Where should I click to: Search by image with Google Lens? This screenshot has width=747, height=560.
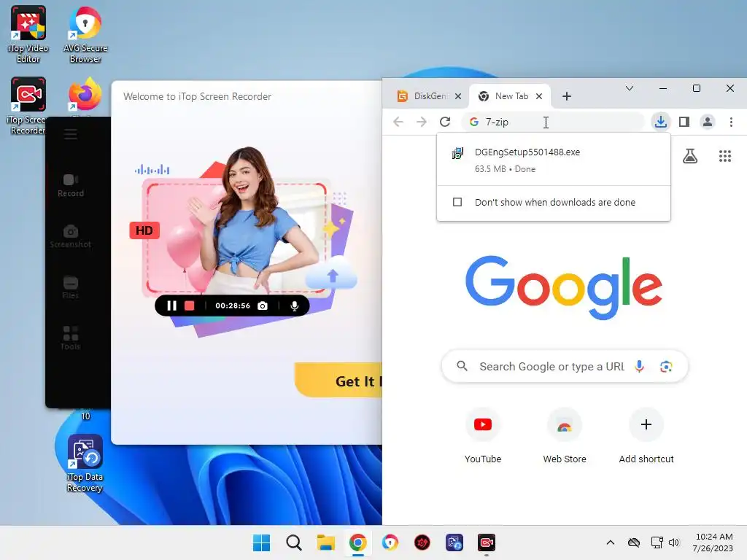[666, 366]
